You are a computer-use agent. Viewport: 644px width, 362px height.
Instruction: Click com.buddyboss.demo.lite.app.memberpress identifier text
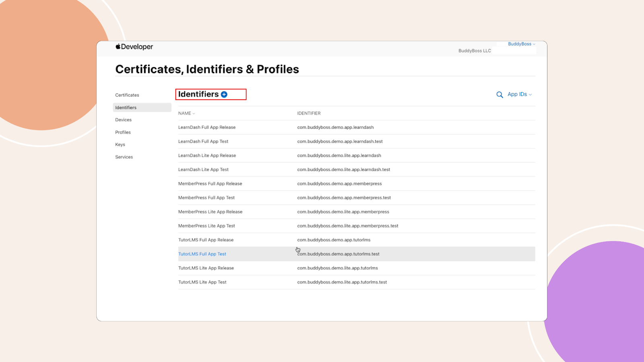pyautogui.click(x=343, y=212)
